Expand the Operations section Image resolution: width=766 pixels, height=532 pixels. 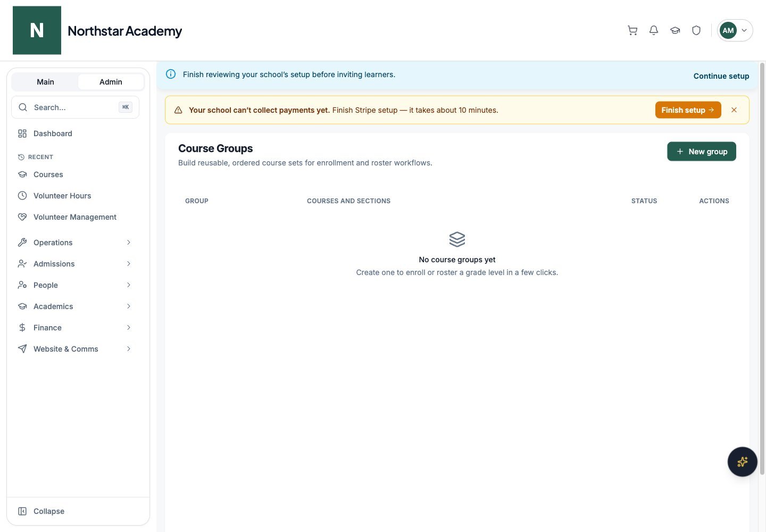pyautogui.click(x=74, y=243)
